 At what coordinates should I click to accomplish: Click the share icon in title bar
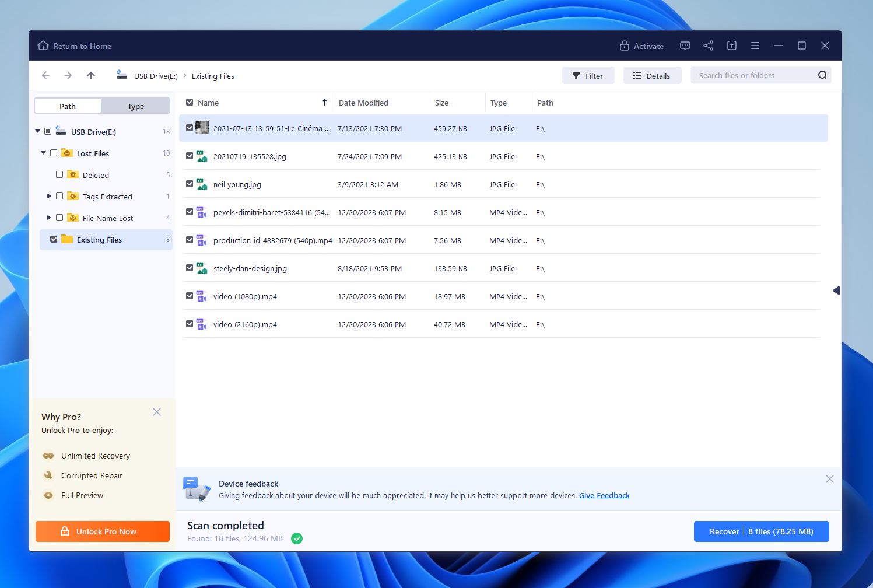(709, 45)
